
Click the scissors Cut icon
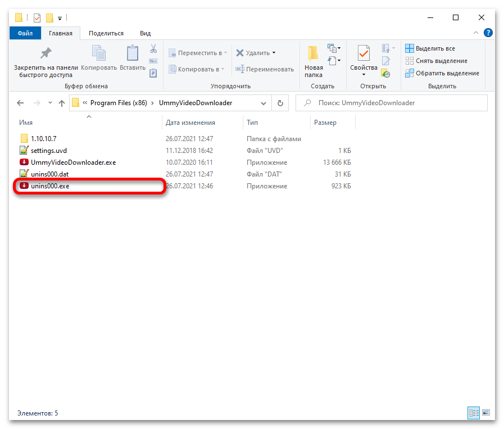click(x=153, y=48)
